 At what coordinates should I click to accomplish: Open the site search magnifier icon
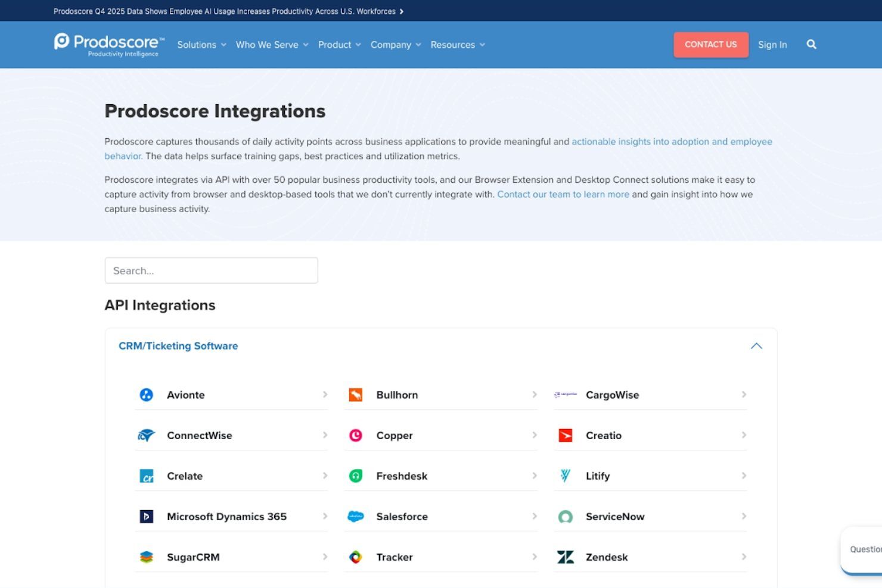(811, 44)
